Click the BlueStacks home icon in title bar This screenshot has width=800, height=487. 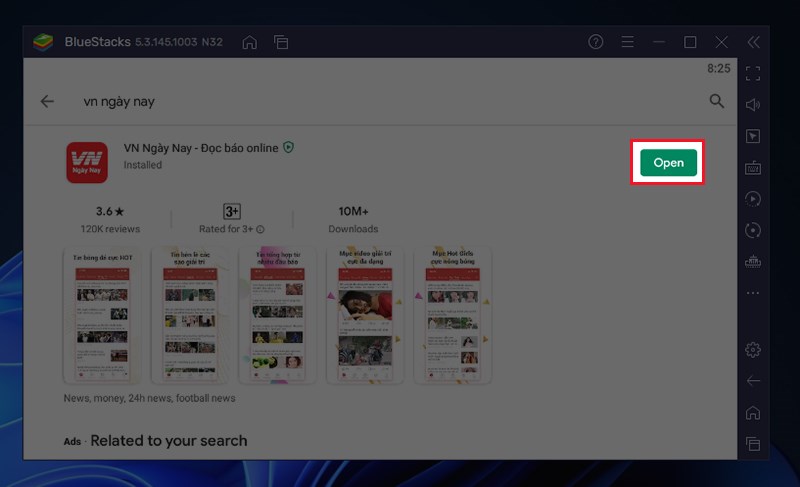point(249,42)
